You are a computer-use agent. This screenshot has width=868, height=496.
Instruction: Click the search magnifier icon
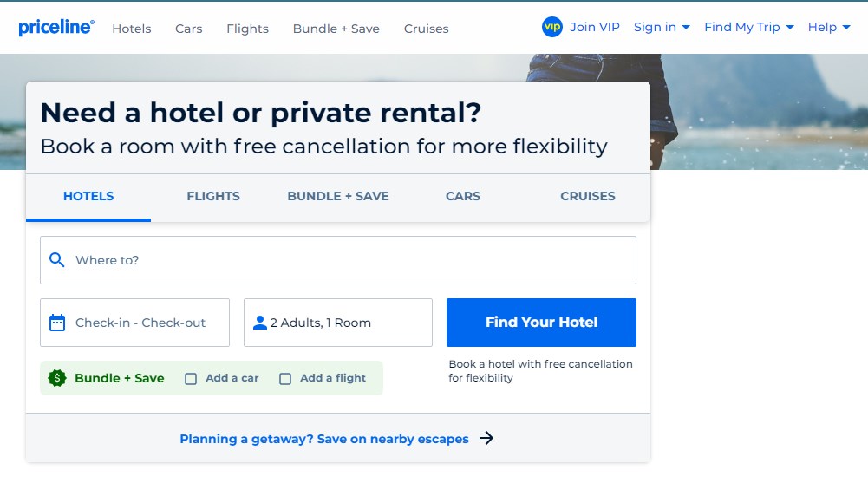point(57,260)
